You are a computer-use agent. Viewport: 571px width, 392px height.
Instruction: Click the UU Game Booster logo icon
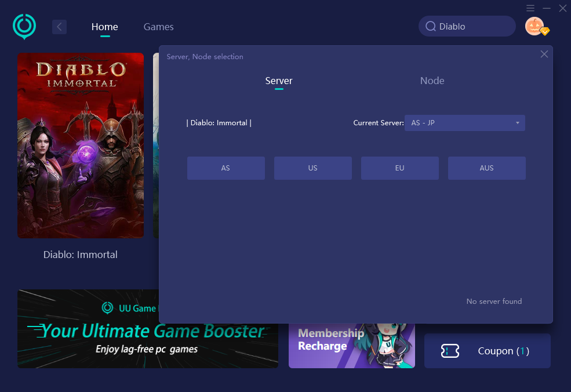tap(24, 27)
